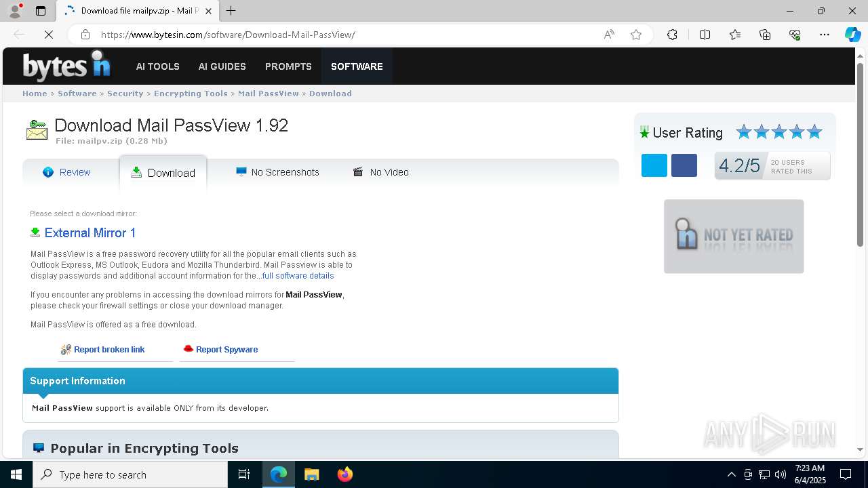Go to Encrypting Tools breadcrumb link
This screenshot has width=868, height=488.
pos(191,94)
